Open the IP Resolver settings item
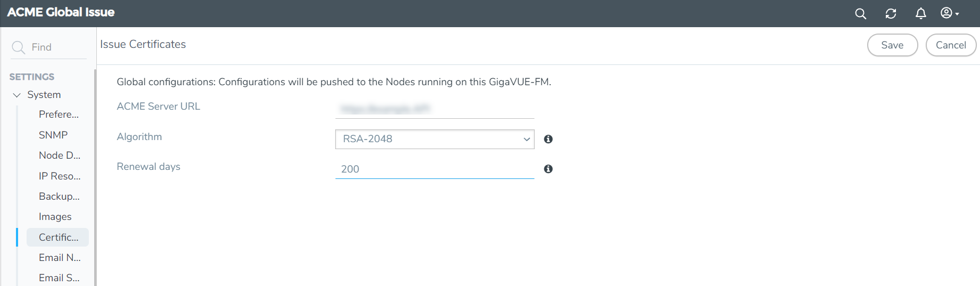The image size is (980, 286). pos(60,176)
